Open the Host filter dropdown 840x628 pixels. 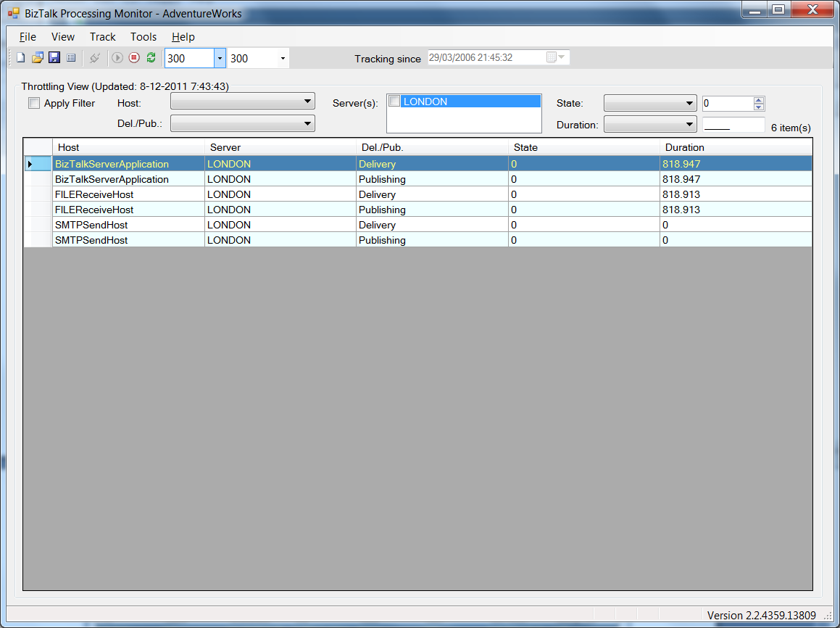click(x=307, y=102)
